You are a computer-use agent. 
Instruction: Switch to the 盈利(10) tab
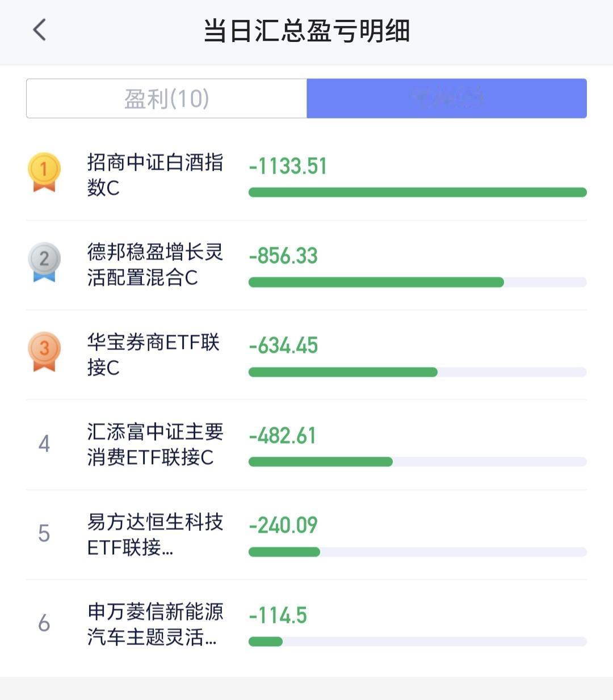click(x=167, y=99)
